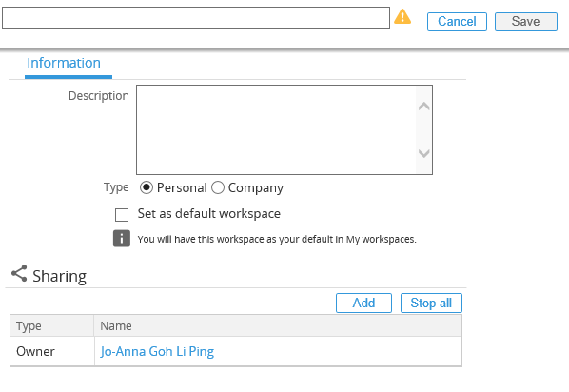Image resolution: width=569 pixels, height=392 pixels.
Task: Click the Description vertical scrollbar track
Action: (423, 130)
